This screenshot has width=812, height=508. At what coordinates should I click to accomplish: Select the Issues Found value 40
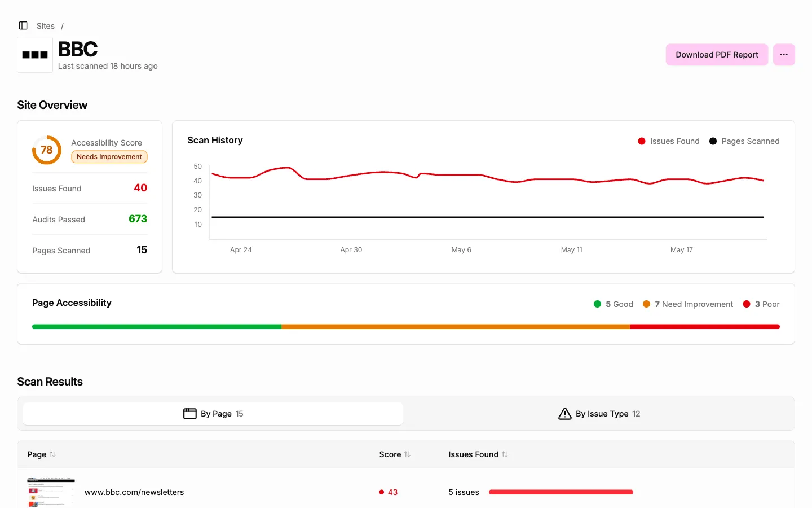pyautogui.click(x=140, y=188)
